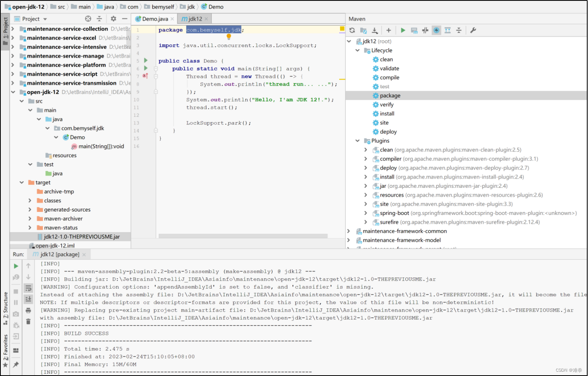This screenshot has width=588, height=376.
Task: Clear console with trash icon
Action: tap(28, 321)
